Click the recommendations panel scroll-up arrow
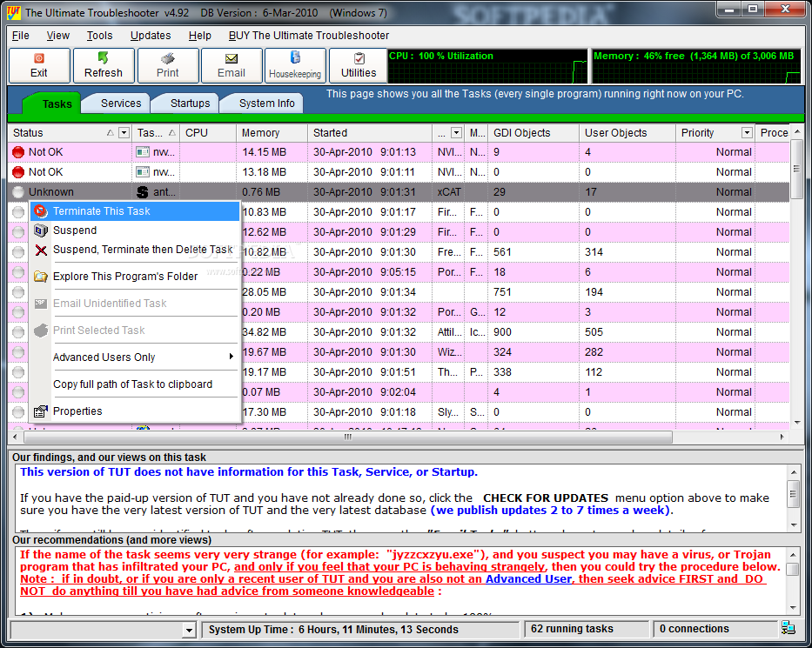 [x=793, y=555]
